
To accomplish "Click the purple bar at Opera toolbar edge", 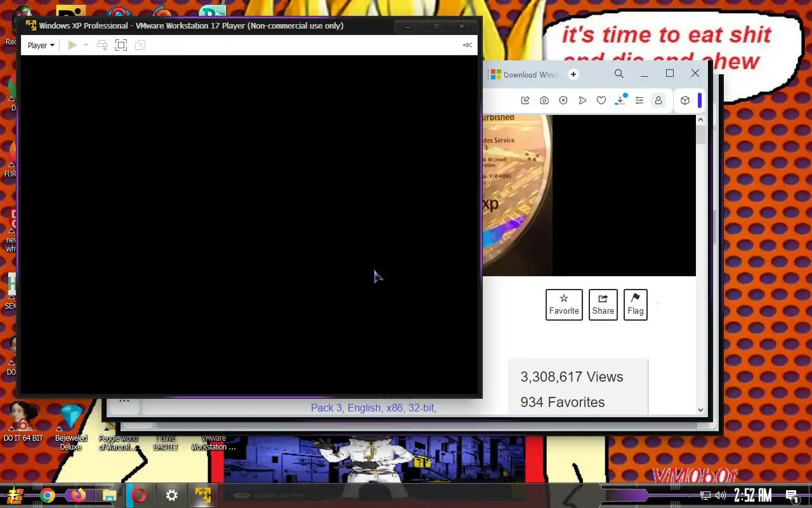I will pyautogui.click(x=700, y=100).
